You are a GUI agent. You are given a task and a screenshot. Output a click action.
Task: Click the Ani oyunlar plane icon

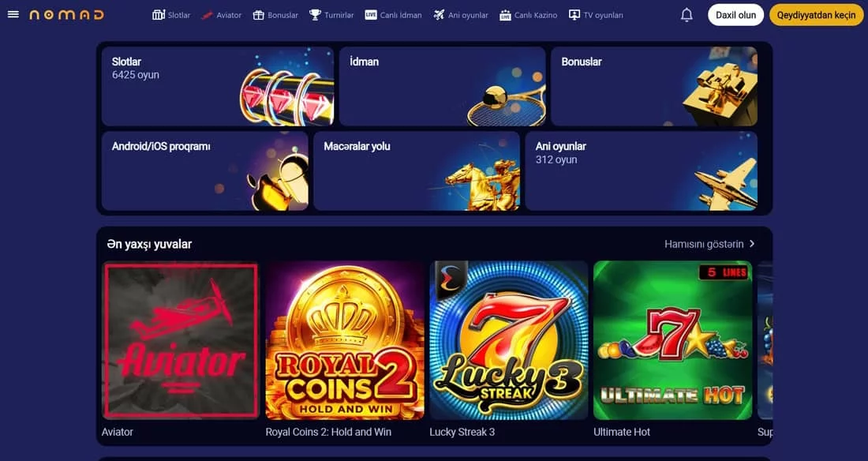[x=439, y=15]
